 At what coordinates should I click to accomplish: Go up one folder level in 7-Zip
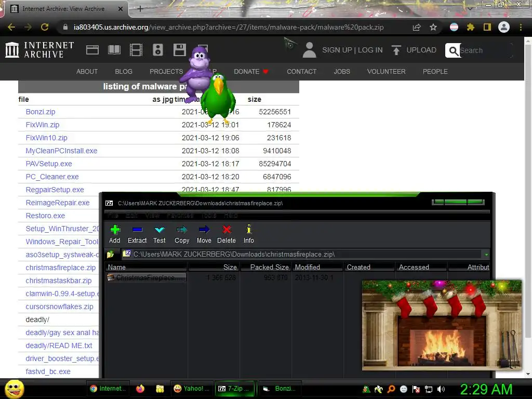point(111,254)
